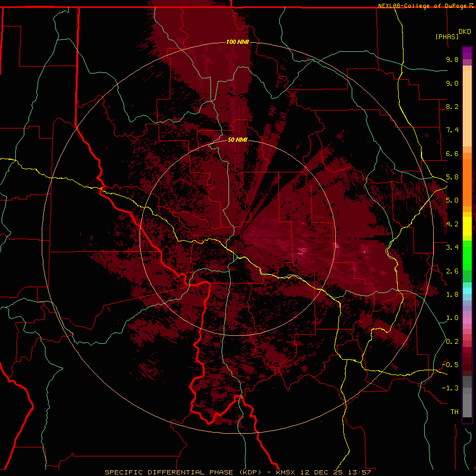Click the 7.4 legend value
476x476 pixels.
[x=452, y=130]
